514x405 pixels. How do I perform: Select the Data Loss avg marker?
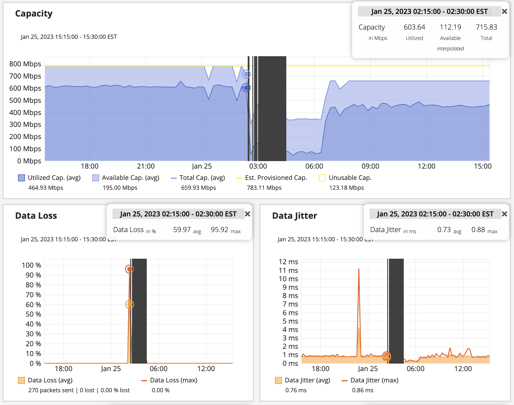click(x=129, y=304)
